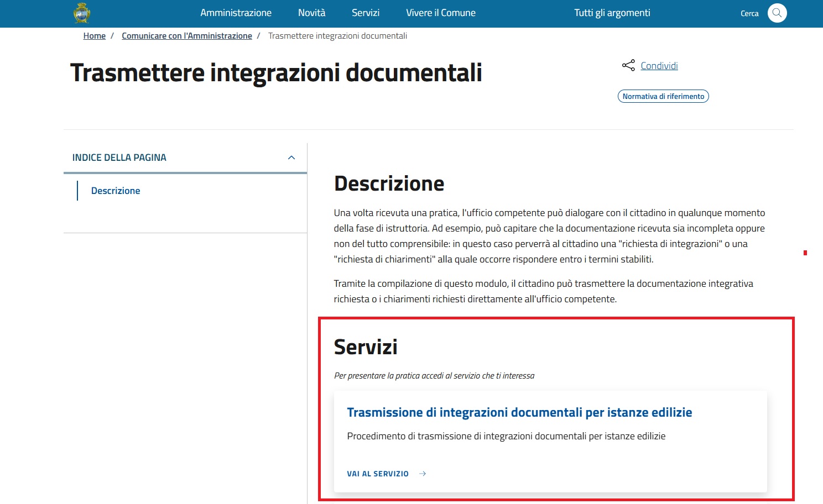Click the Vai al servizio link
The width and height of the screenshot is (823, 504).
[378, 474]
